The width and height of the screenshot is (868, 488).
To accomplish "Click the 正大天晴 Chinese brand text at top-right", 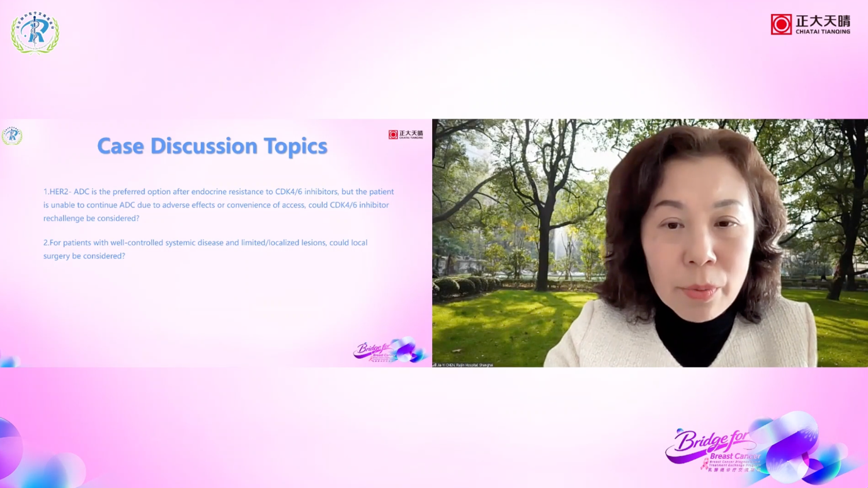I will [823, 21].
